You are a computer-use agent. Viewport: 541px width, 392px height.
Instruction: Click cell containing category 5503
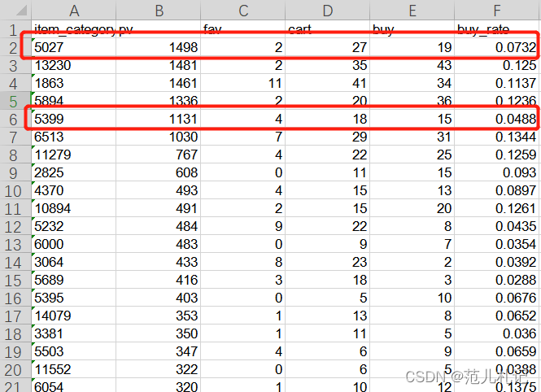click(x=74, y=351)
